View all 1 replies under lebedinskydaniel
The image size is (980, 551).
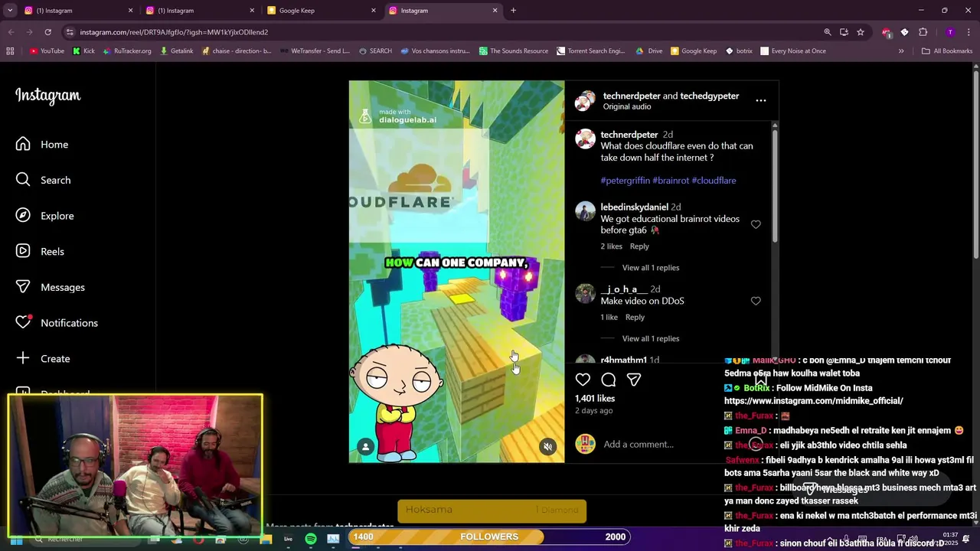(651, 268)
